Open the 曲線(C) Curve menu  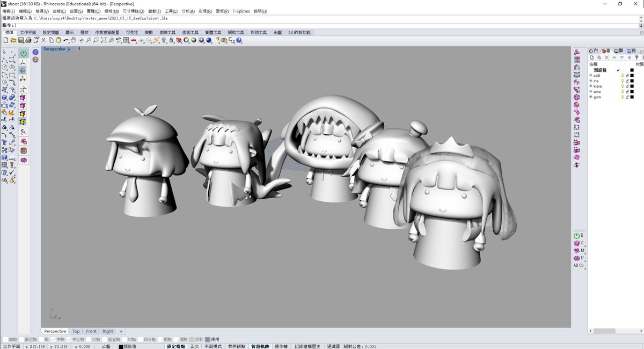point(60,11)
